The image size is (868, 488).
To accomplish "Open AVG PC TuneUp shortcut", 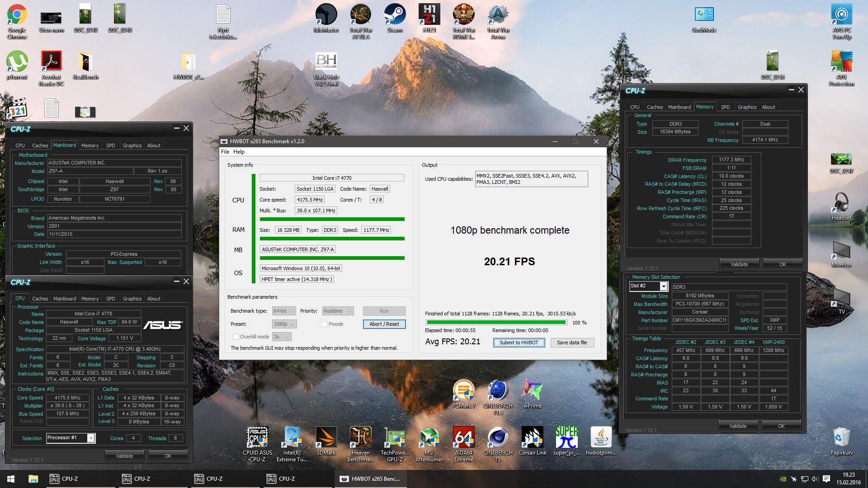I will [x=841, y=21].
